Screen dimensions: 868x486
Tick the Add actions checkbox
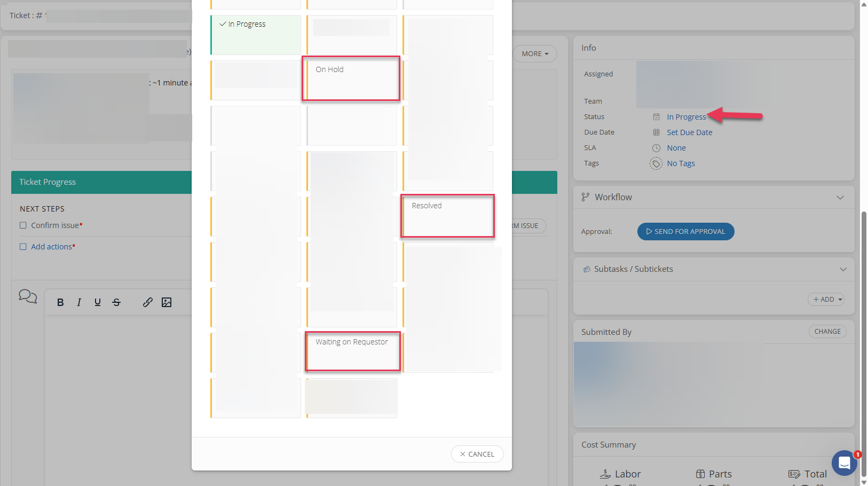point(23,247)
